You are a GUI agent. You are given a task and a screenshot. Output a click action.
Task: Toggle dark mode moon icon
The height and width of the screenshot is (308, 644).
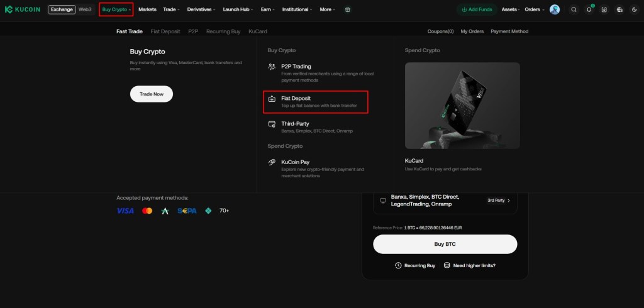coord(634,9)
